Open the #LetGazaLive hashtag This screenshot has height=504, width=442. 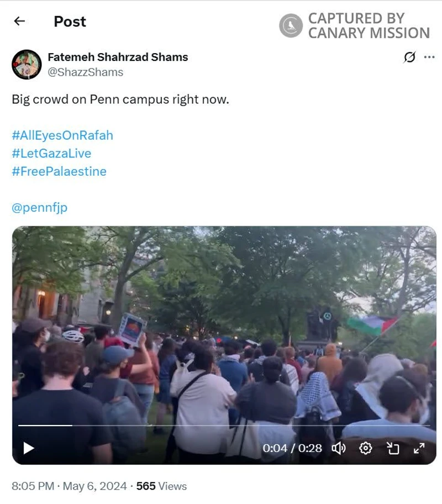[x=51, y=153]
